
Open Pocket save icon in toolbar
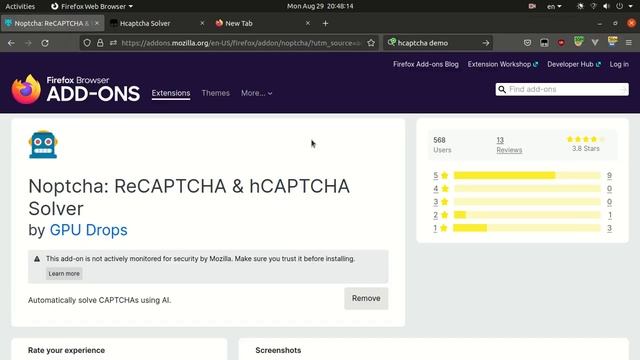point(527,43)
